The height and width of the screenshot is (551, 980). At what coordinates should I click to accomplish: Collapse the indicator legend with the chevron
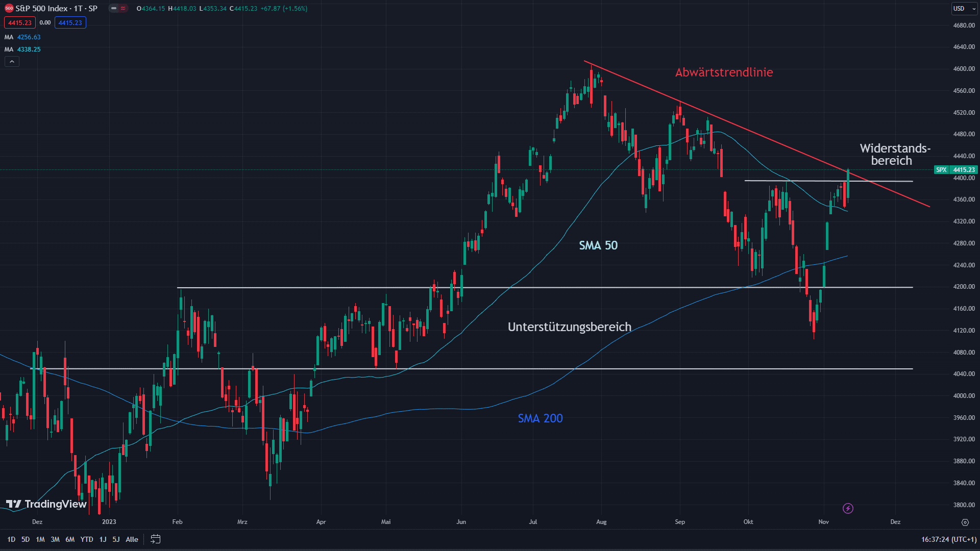coord(12,61)
